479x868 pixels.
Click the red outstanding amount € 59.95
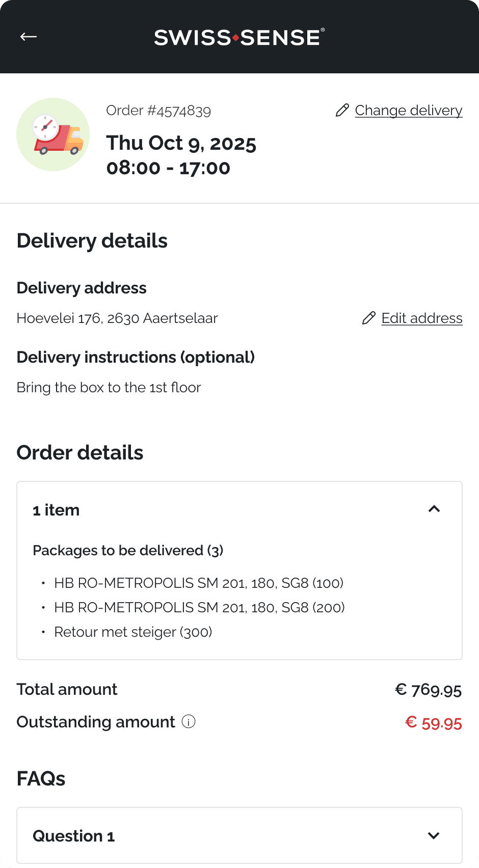(434, 723)
